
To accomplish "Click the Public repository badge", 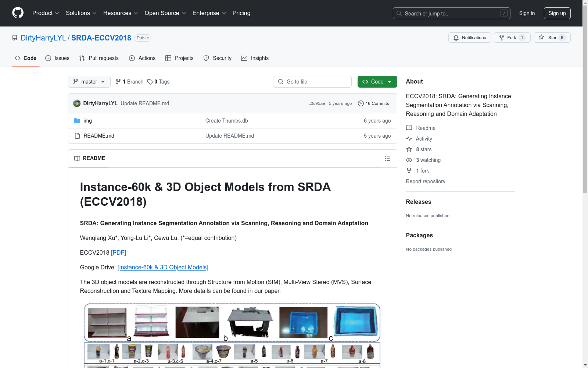I will coord(143,38).
